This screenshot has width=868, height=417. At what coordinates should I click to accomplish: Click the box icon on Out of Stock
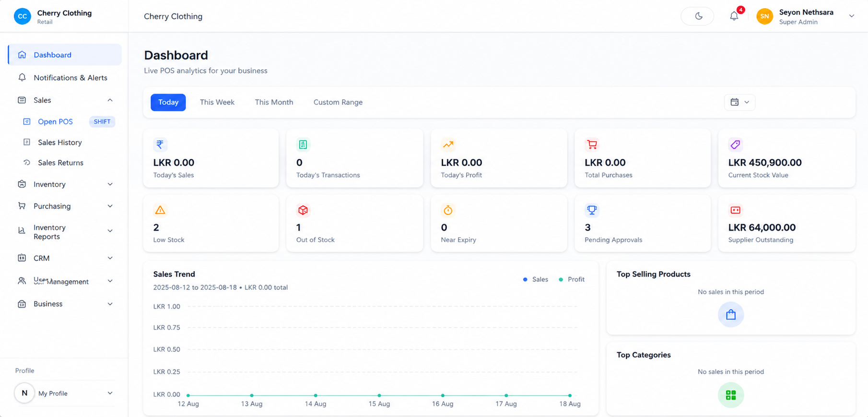coord(303,210)
